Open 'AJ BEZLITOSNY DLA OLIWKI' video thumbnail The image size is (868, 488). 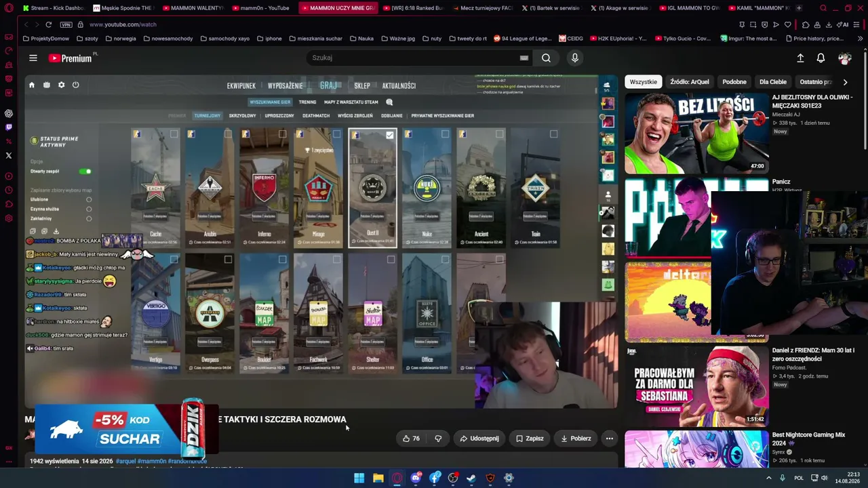click(x=696, y=134)
